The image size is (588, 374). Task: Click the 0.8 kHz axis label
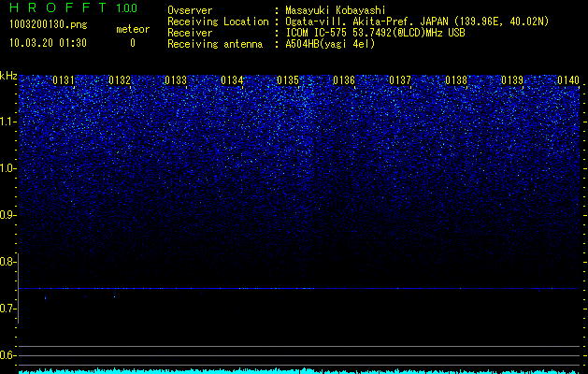click(x=7, y=262)
